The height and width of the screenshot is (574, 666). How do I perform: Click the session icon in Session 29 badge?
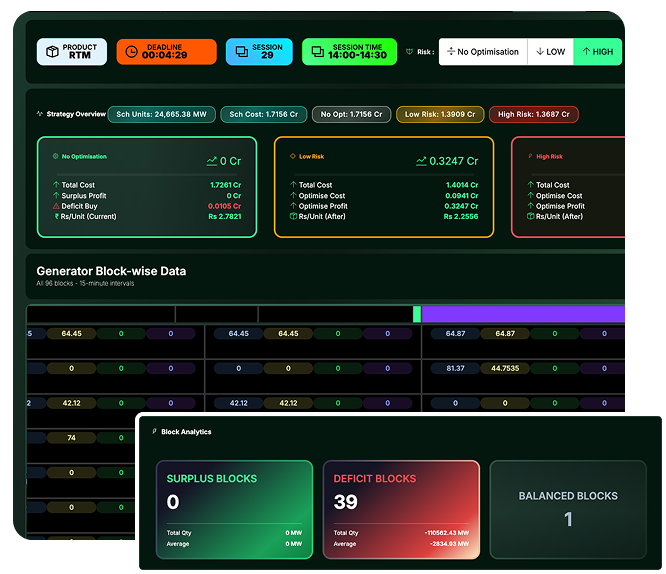tap(242, 52)
